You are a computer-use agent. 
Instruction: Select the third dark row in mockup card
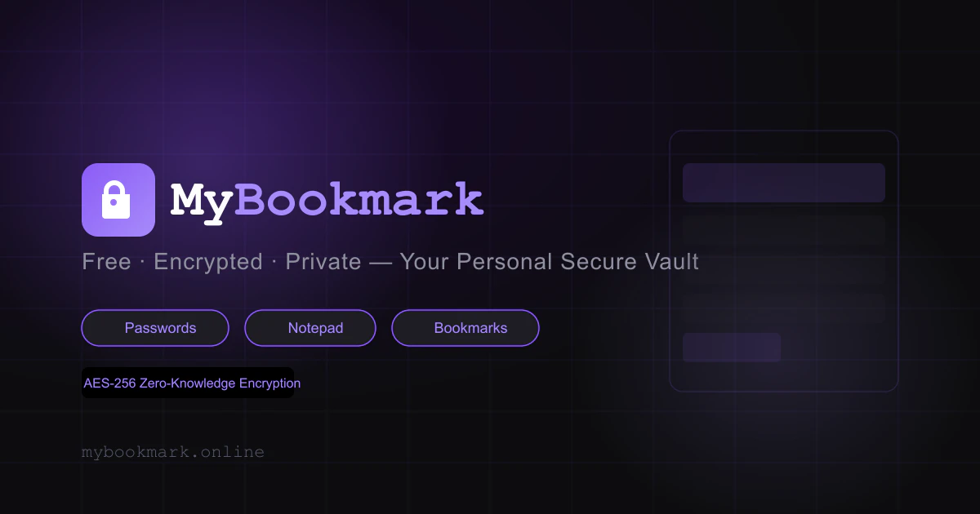[784, 308]
